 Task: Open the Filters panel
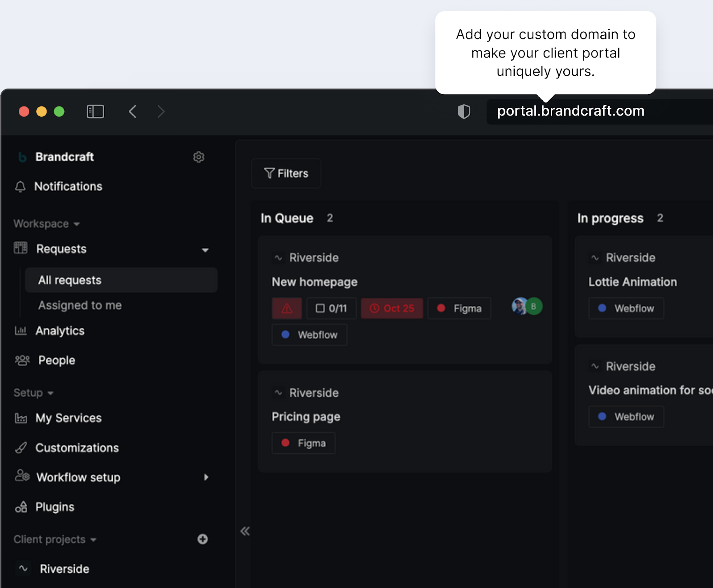pyautogui.click(x=286, y=173)
